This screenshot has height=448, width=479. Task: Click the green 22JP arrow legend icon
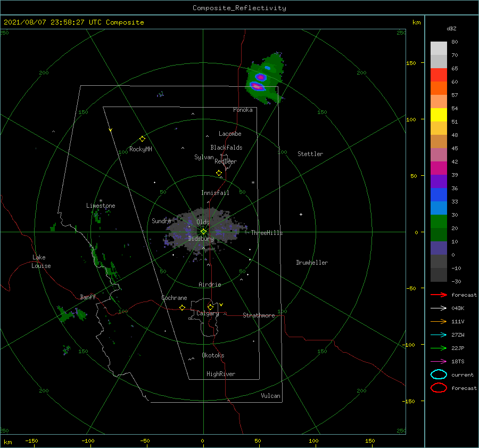coord(439,348)
